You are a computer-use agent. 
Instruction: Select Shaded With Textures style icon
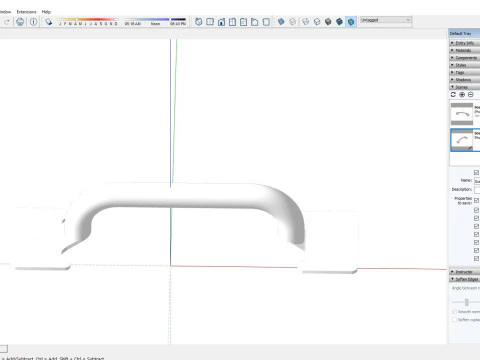pyautogui.click(x=340, y=22)
